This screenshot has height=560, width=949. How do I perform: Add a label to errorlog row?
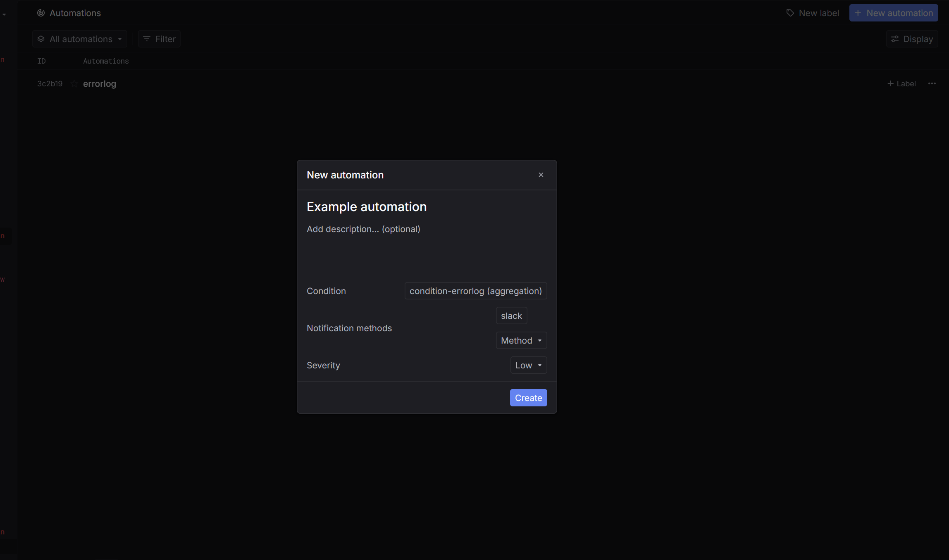[x=901, y=83]
